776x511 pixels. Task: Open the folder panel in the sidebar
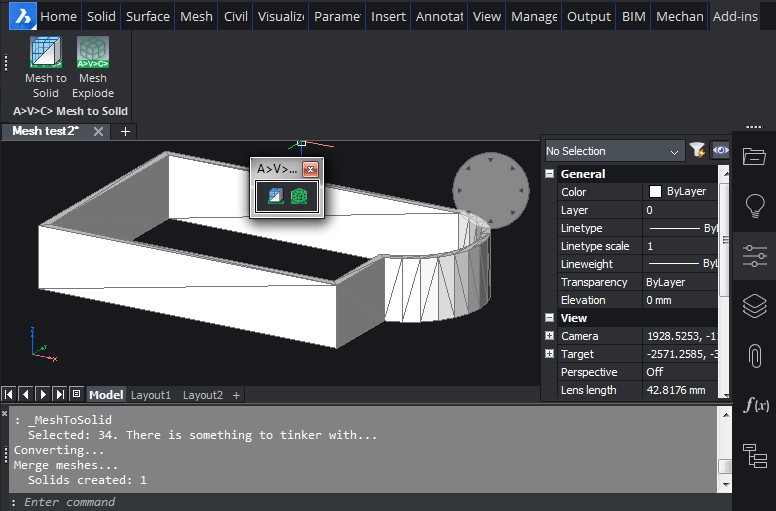(754, 156)
